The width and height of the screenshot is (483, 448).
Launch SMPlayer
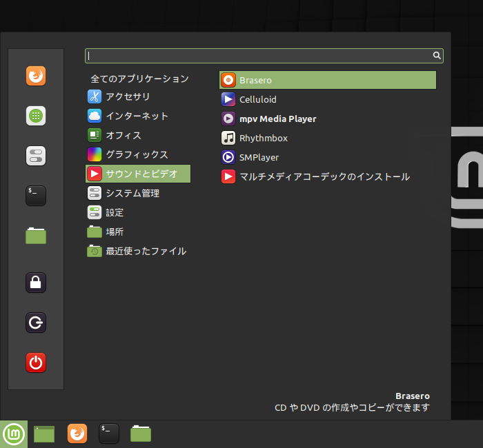[328, 158]
